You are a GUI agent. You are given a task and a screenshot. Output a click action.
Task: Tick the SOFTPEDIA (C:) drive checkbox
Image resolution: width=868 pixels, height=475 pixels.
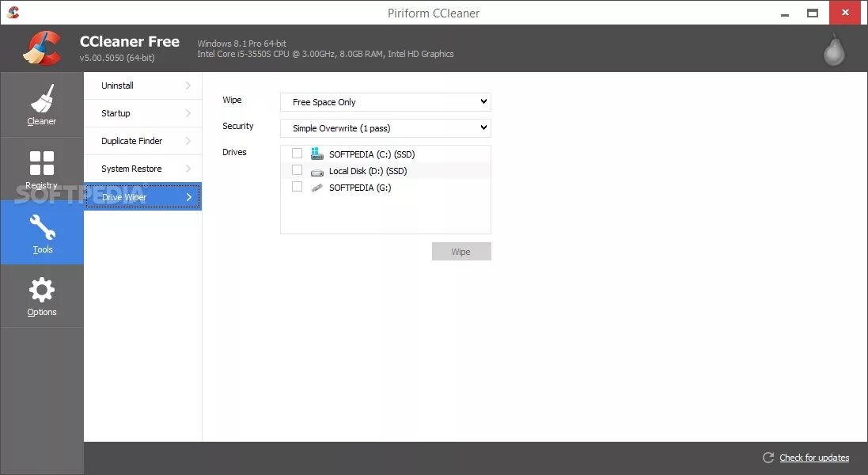(x=298, y=154)
